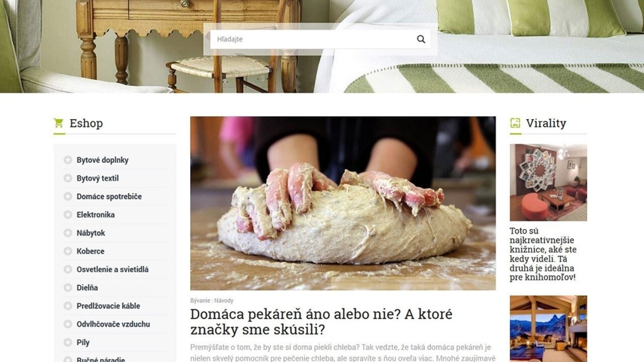The image size is (644, 362).
Task: Open the Bytový textil category
Action: tap(98, 178)
